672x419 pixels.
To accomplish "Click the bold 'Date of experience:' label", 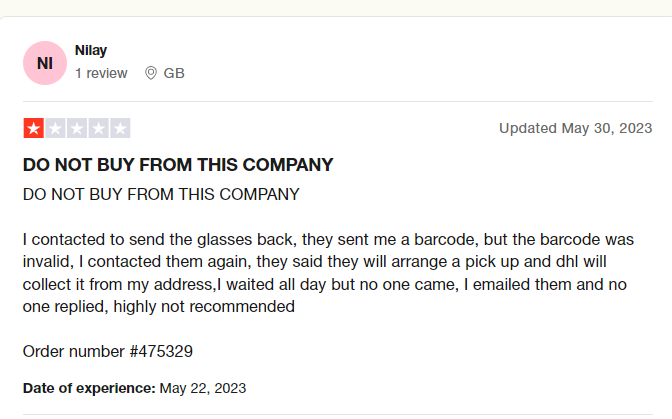I will [x=88, y=388].
